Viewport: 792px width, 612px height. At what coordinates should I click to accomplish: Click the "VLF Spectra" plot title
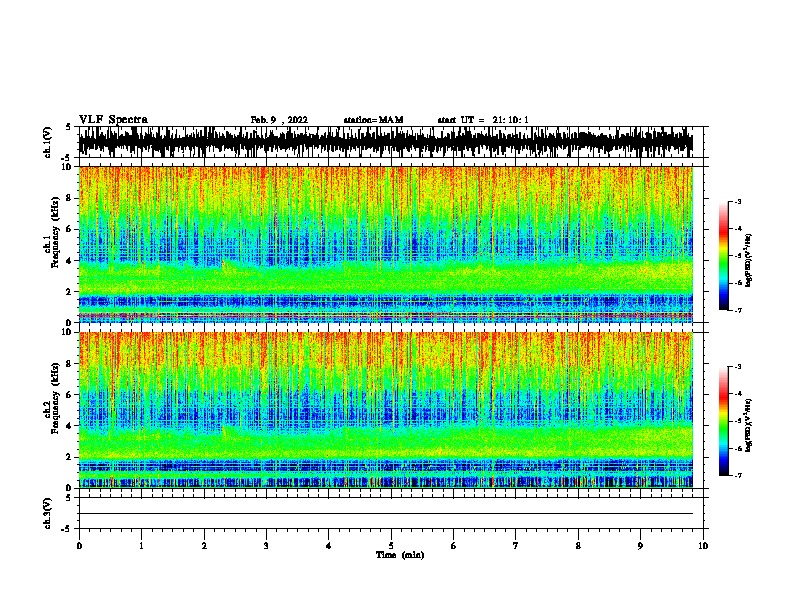(113, 120)
